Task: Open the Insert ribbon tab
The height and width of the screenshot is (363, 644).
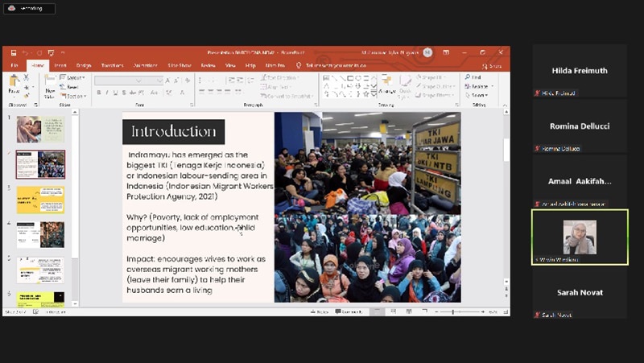Action: pos(60,65)
